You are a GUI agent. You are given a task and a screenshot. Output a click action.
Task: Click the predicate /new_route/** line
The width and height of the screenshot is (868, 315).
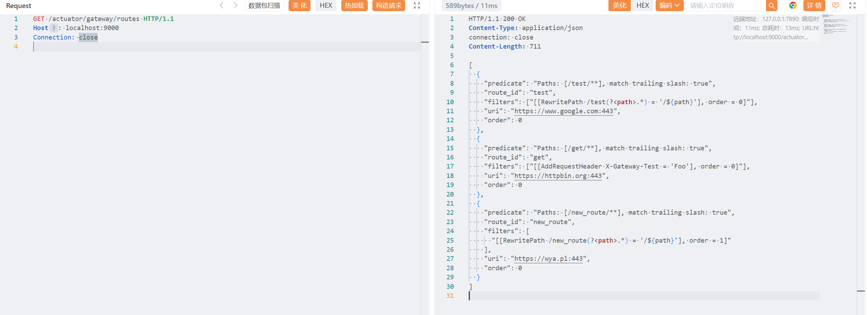click(x=609, y=213)
